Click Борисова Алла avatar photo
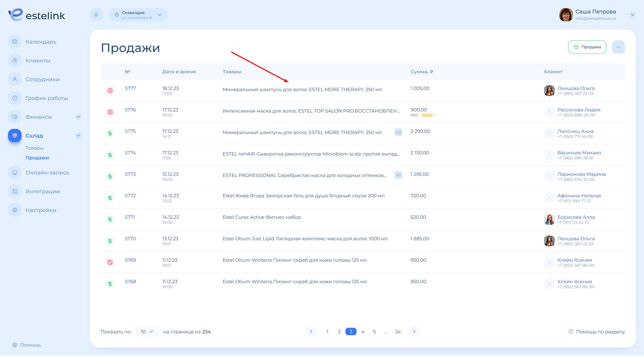The image size is (644, 357). (x=549, y=219)
